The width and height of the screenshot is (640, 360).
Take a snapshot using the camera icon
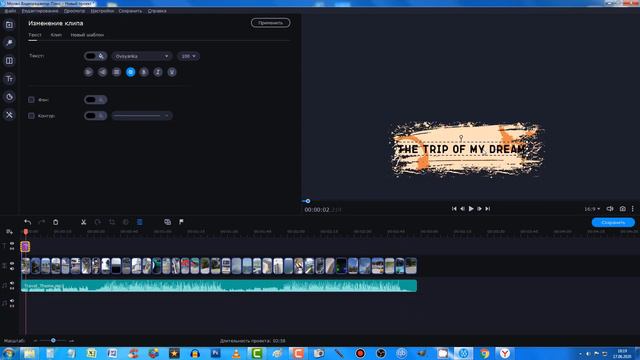(622, 209)
